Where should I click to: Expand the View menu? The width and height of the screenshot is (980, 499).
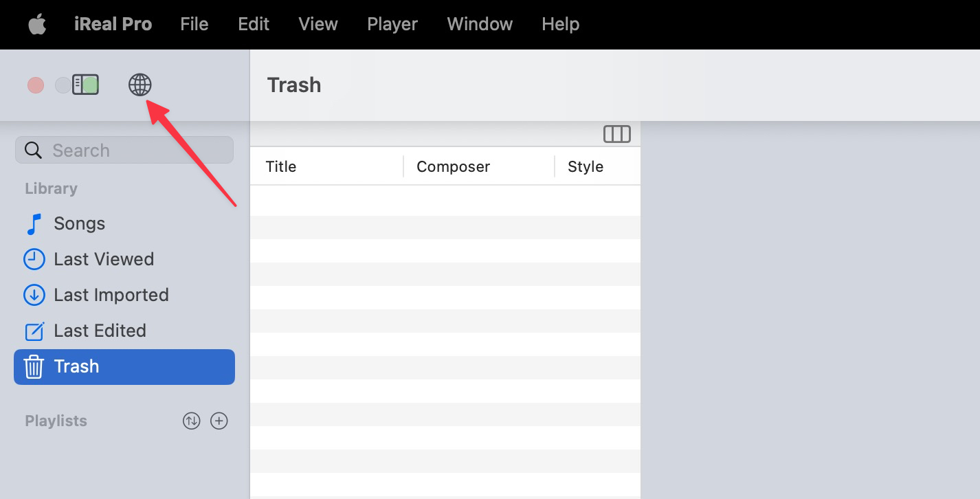318,24
